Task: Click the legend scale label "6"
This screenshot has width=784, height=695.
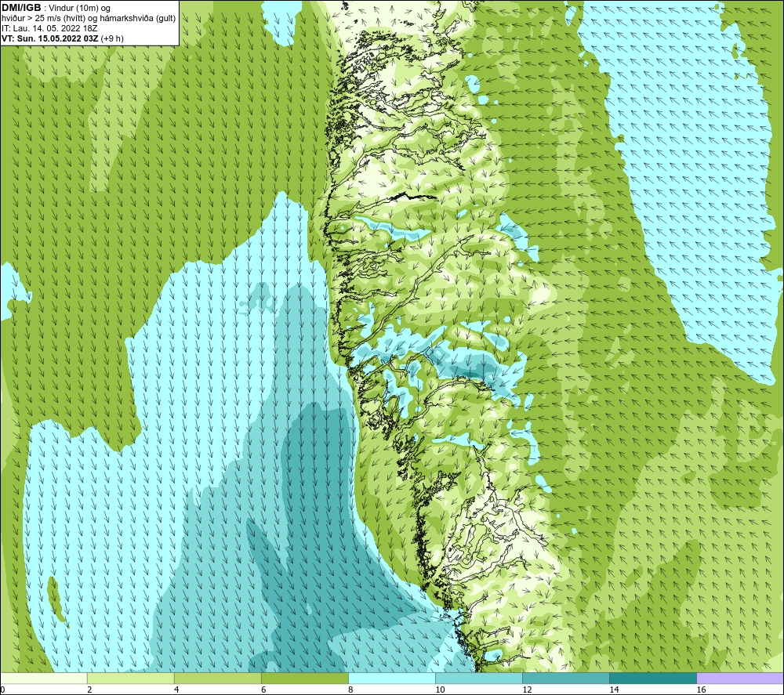Action: [263, 690]
